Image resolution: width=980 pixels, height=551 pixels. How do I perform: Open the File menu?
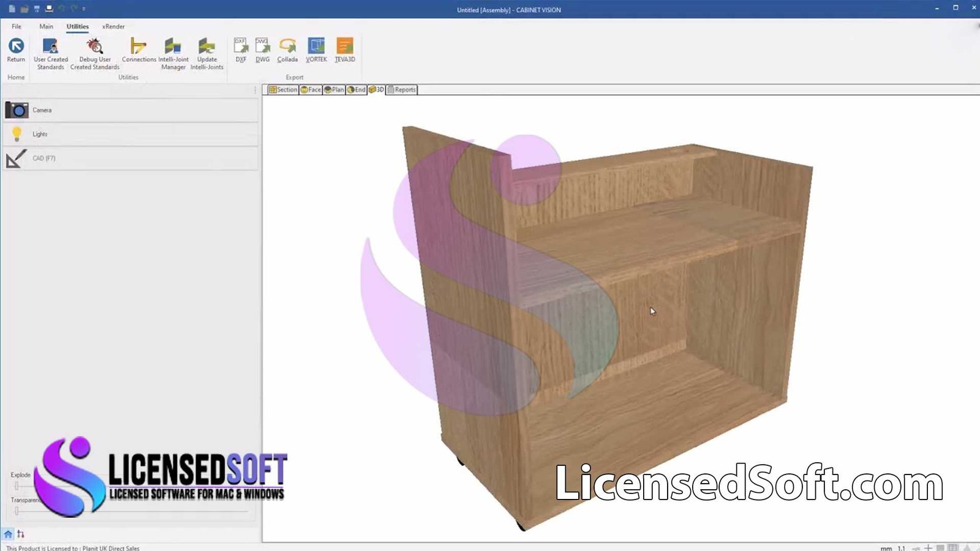pyautogui.click(x=17, y=26)
